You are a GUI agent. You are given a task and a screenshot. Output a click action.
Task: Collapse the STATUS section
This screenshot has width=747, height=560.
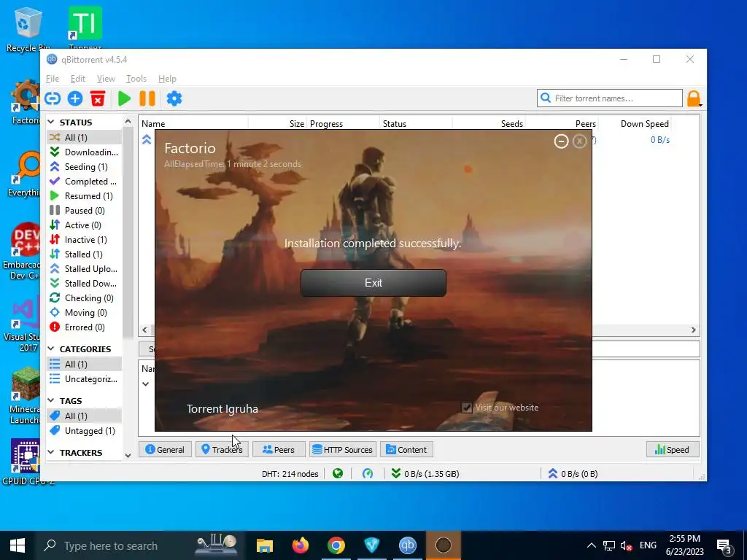point(51,122)
